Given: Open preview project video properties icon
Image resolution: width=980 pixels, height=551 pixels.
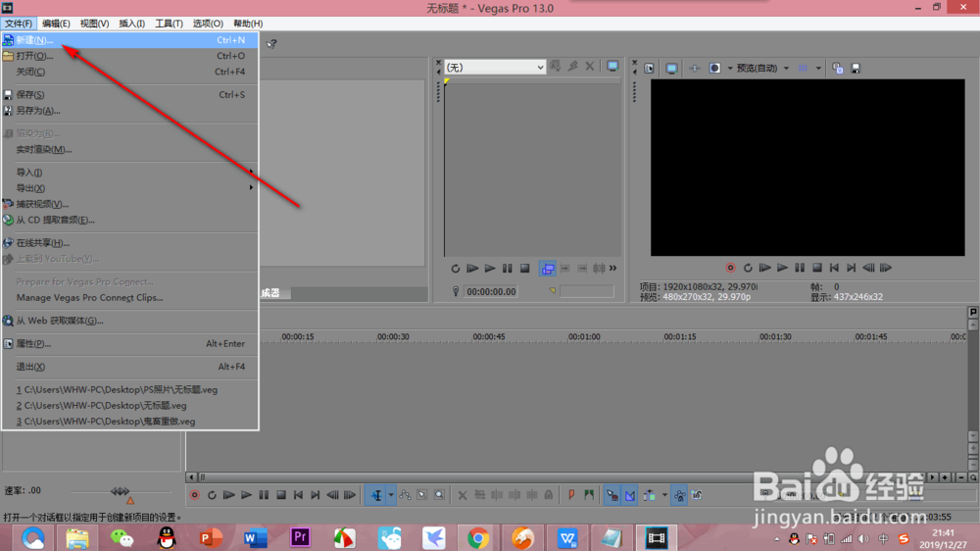Looking at the screenshot, I should pos(650,69).
